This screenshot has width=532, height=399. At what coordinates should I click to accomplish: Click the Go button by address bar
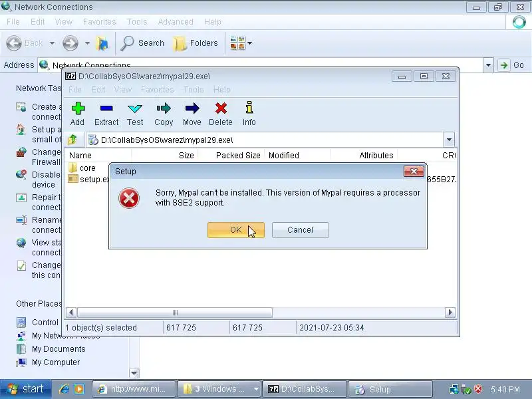[x=512, y=65]
